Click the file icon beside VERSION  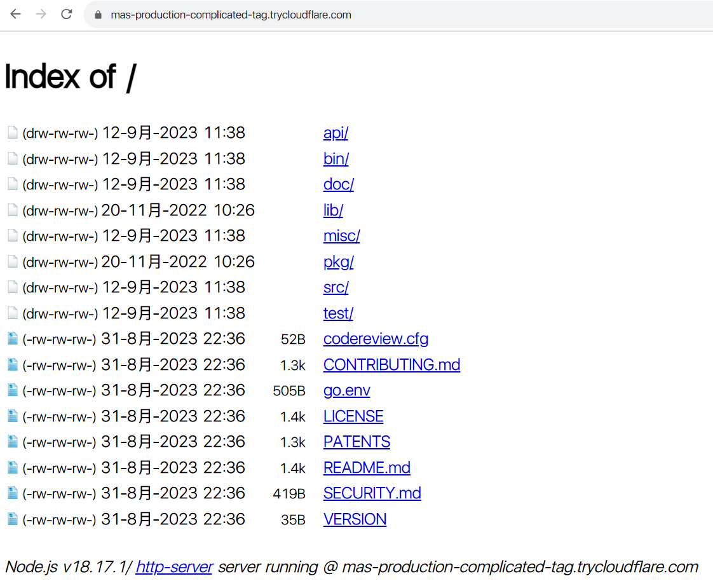[13, 519]
